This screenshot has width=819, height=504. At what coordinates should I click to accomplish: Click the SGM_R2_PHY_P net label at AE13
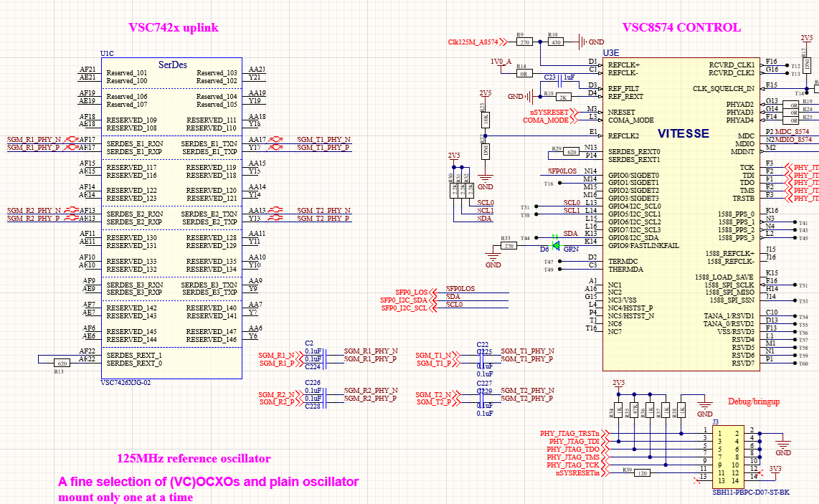coord(34,219)
